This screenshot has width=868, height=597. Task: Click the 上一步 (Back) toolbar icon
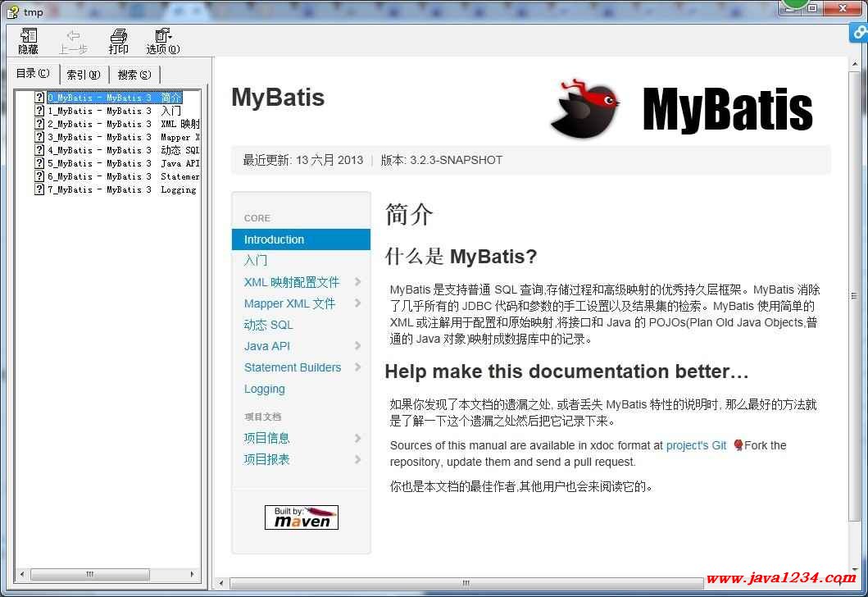tap(73, 41)
